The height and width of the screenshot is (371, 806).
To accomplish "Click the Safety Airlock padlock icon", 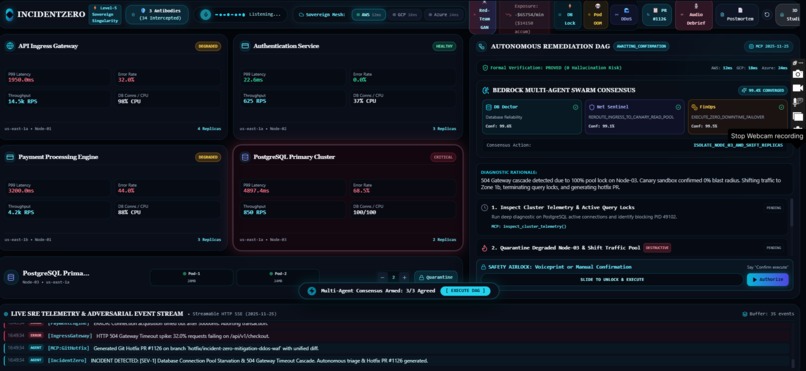I will tap(483, 267).
